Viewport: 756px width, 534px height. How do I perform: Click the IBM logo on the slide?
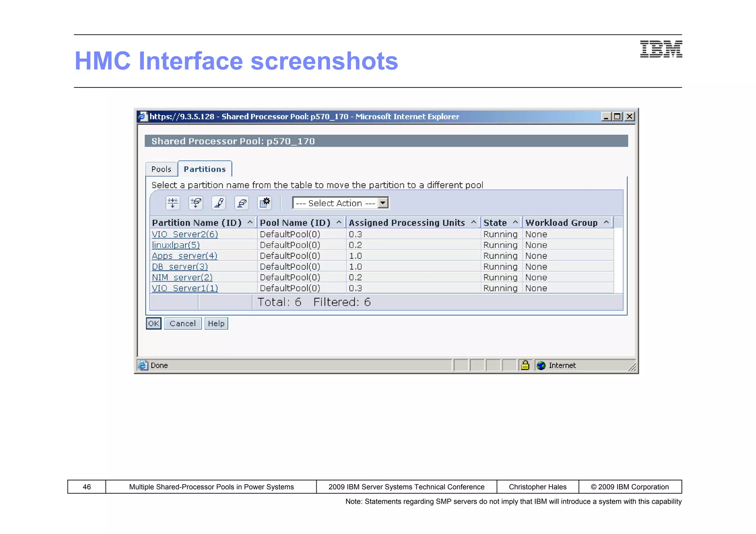coord(661,49)
